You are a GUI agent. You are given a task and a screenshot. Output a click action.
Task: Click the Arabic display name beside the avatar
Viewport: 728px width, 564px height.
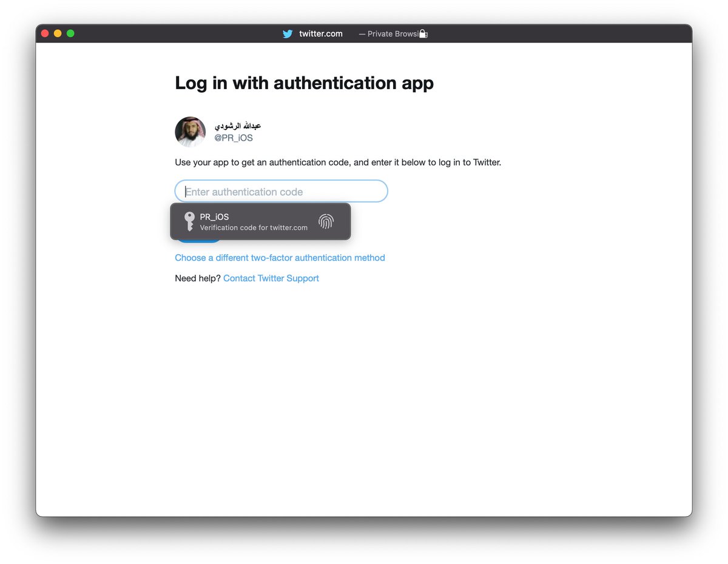[238, 126]
